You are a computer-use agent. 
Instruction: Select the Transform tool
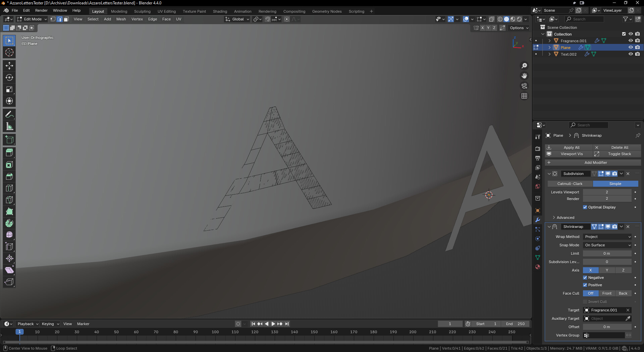[9, 101]
